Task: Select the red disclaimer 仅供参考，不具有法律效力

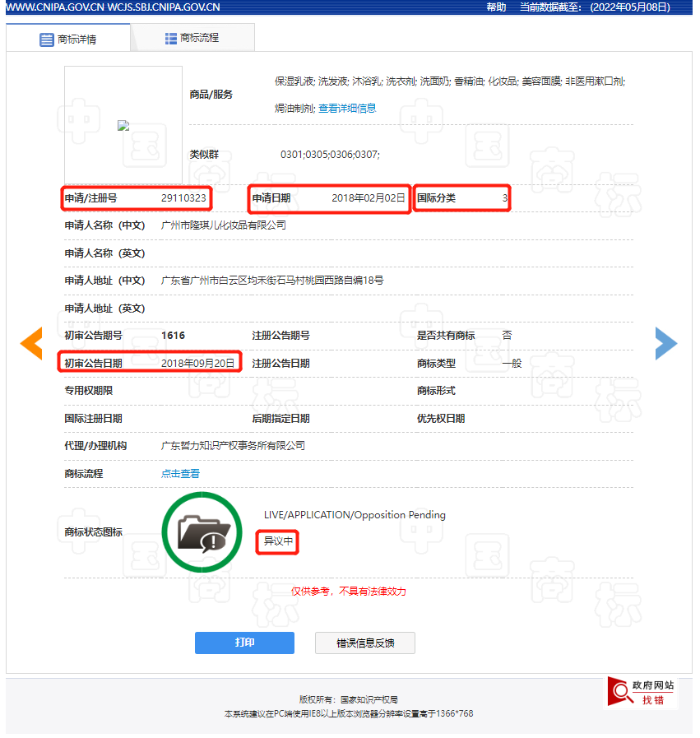Action: [x=348, y=592]
